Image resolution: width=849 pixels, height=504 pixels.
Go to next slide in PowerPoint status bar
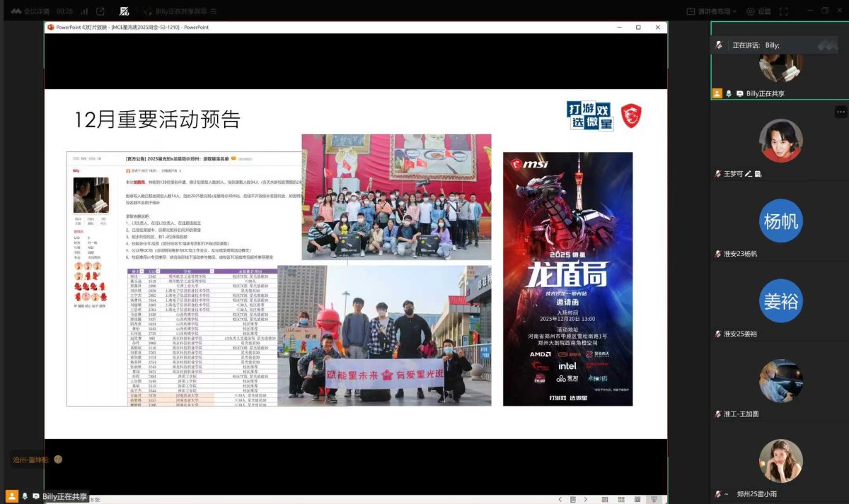(x=587, y=499)
